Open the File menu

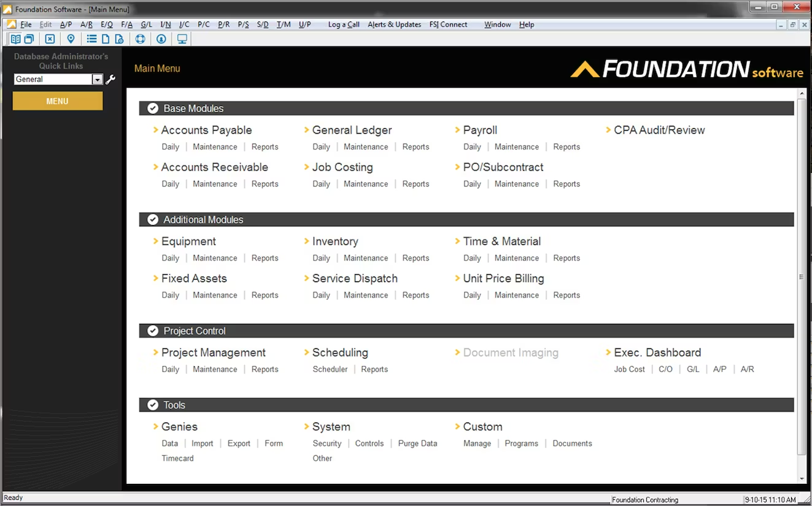pos(26,25)
